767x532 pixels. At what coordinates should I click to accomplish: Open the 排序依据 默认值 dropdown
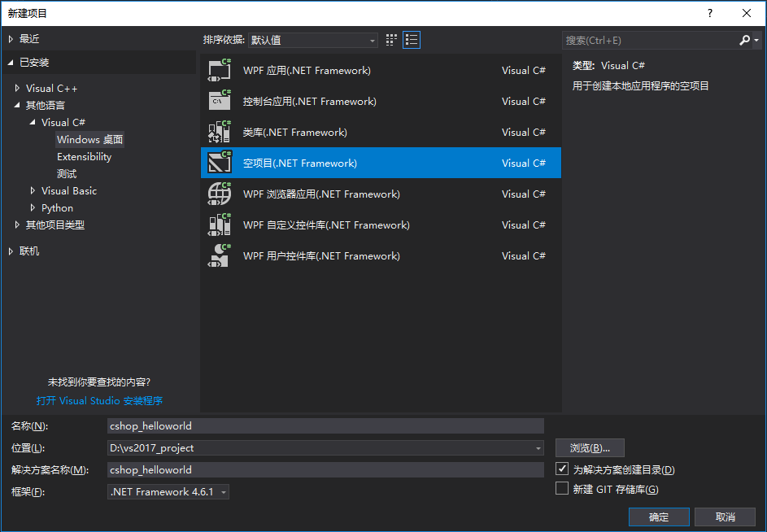click(313, 40)
